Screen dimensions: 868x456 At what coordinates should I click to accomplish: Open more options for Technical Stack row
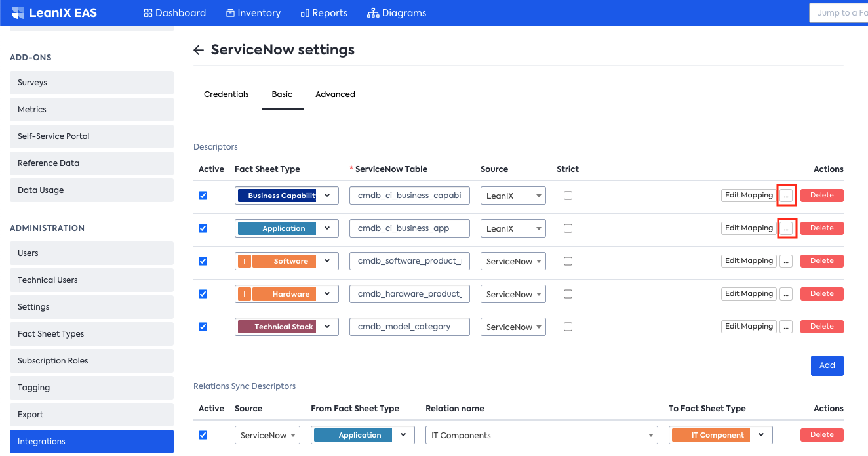coord(786,327)
